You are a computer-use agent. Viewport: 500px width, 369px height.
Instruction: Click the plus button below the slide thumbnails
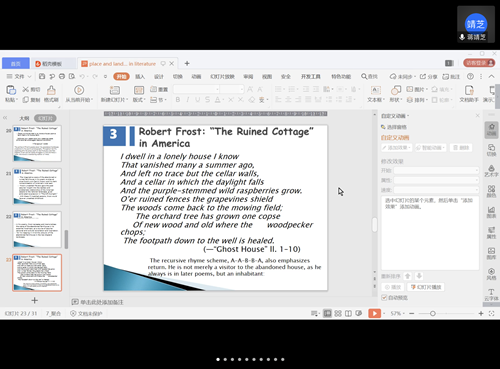pyautogui.click(x=34, y=300)
